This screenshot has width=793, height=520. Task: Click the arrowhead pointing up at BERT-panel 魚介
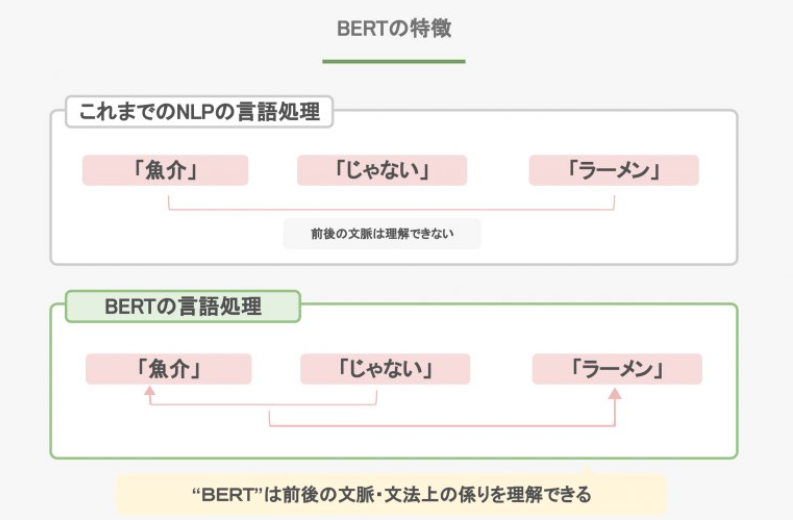point(150,393)
